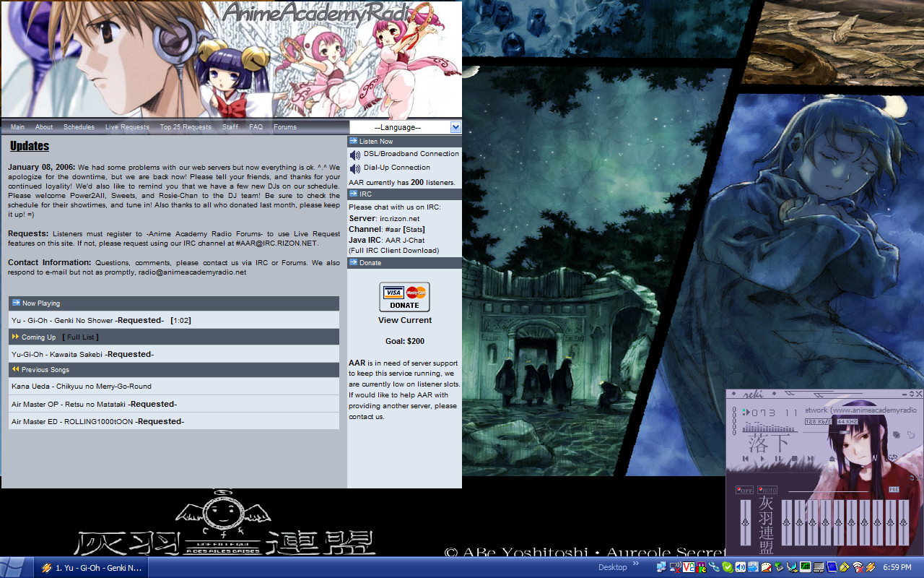Viewport: 924px width, 578px height.
Task: Click the eject icon in player
Action: 831,459
